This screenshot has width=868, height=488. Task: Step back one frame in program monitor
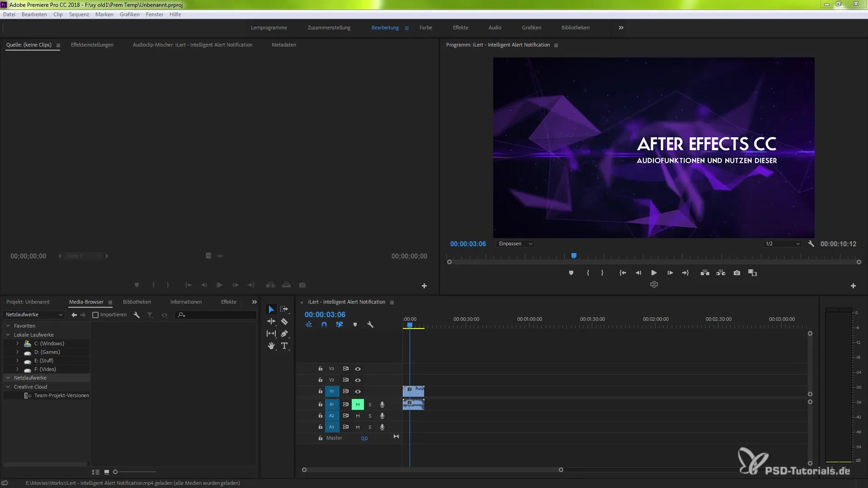click(638, 273)
